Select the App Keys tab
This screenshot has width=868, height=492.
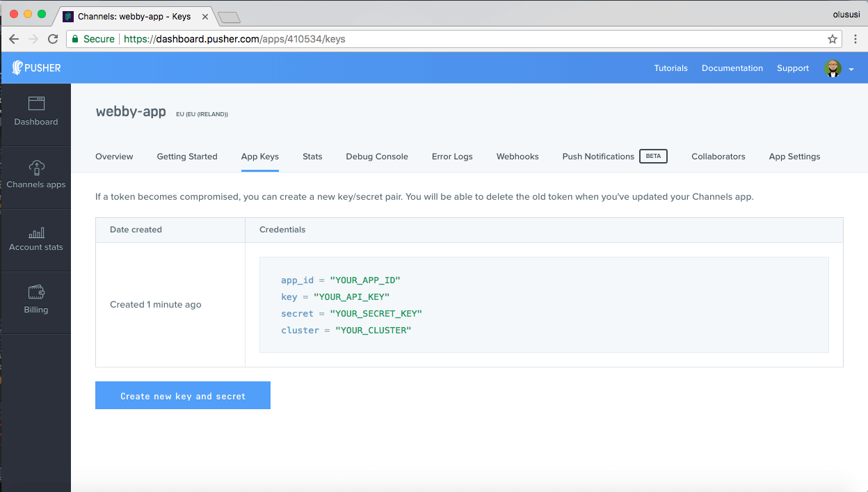pos(260,157)
